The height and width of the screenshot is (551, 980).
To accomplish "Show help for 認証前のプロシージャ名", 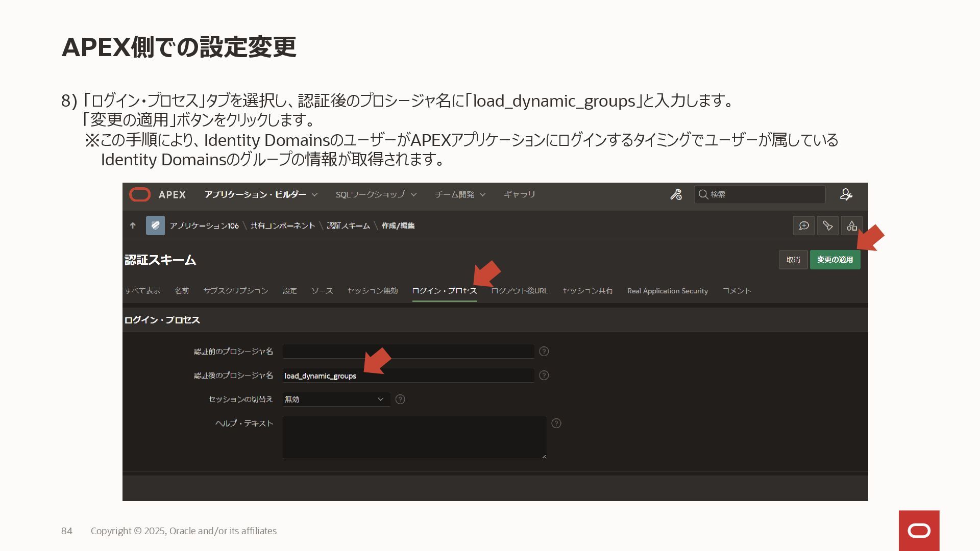I will (x=544, y=352).
